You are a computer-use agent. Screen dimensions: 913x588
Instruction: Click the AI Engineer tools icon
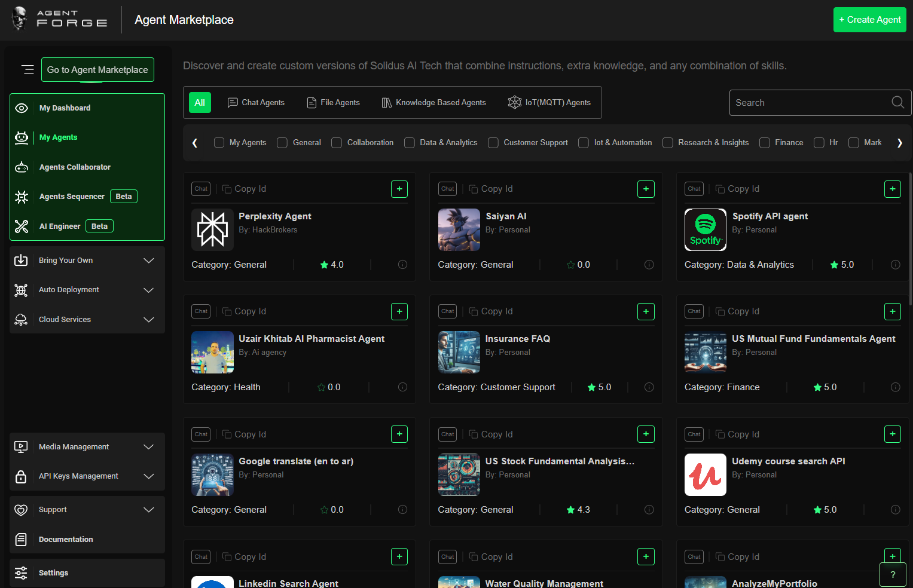click(x=22, y=226)
